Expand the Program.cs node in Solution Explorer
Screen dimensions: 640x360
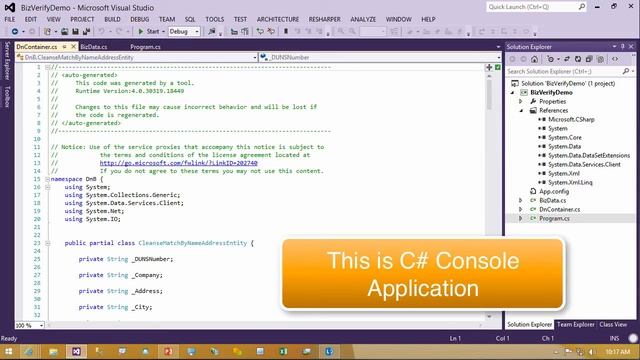coord(521,218)
